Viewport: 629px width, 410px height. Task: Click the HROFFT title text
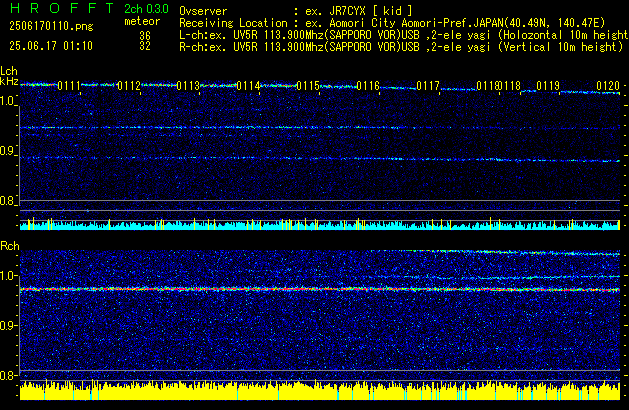coord(62,8)
